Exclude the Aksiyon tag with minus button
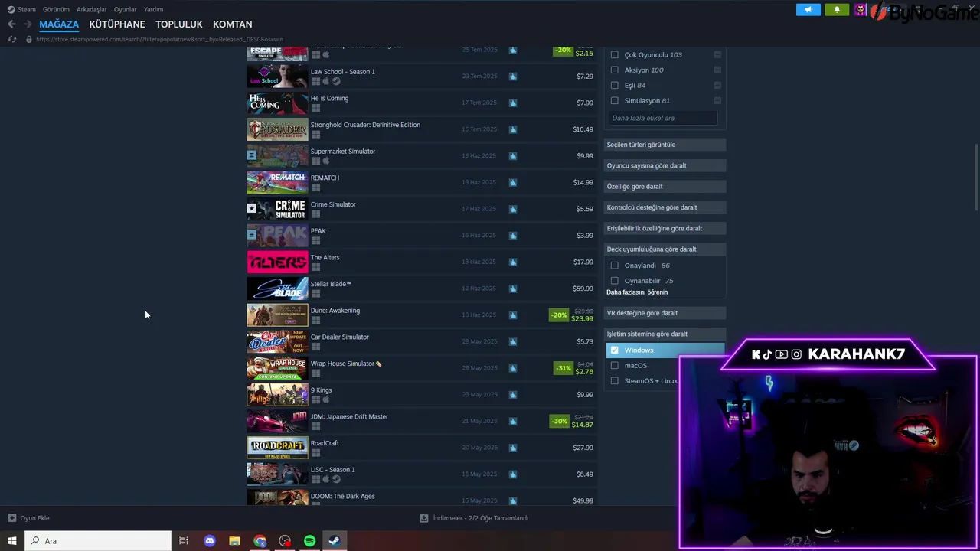The width and height of the screenshot is (980, 551). (717, 70)
